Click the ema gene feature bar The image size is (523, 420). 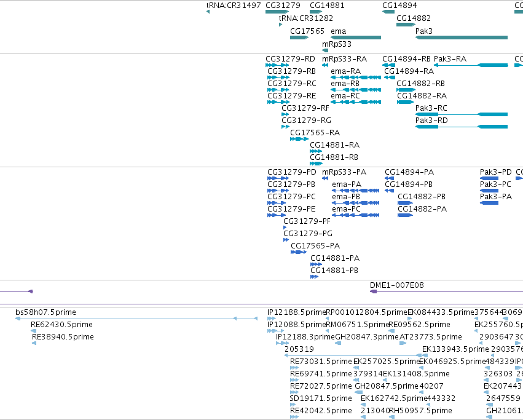pyautogui.click(x=356, y=38)
